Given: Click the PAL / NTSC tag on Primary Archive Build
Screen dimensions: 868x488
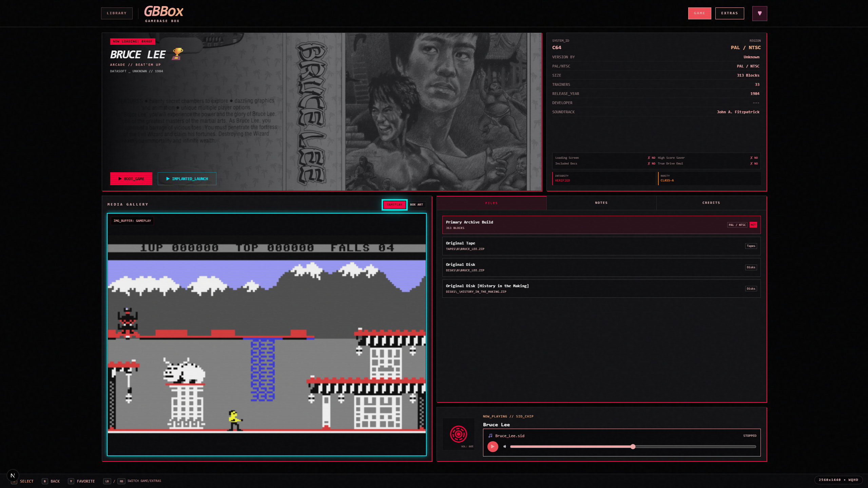Looking at the screenshot, I should tap(737, 225).
